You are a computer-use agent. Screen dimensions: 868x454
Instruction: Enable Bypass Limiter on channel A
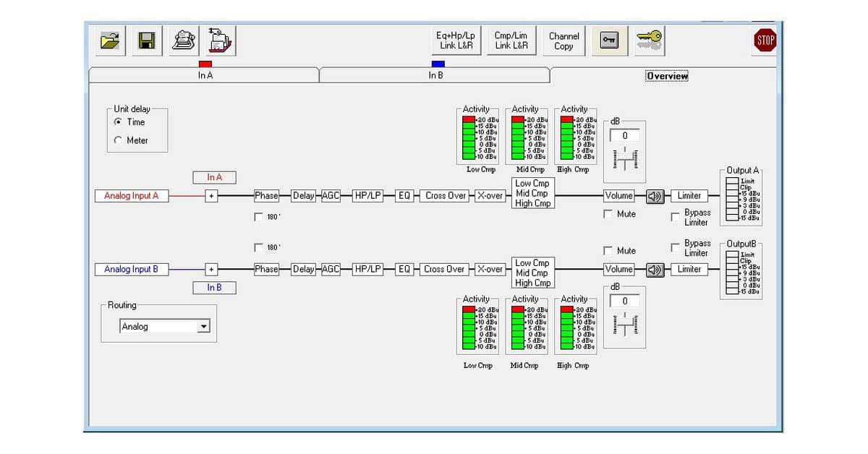tap(676, 217)
